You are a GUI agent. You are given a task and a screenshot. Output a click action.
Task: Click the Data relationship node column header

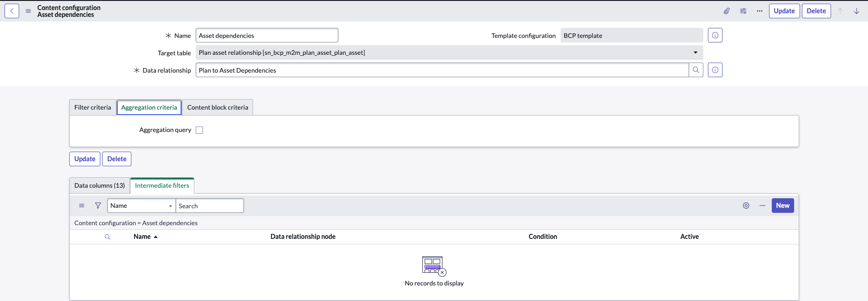(303, 237)
